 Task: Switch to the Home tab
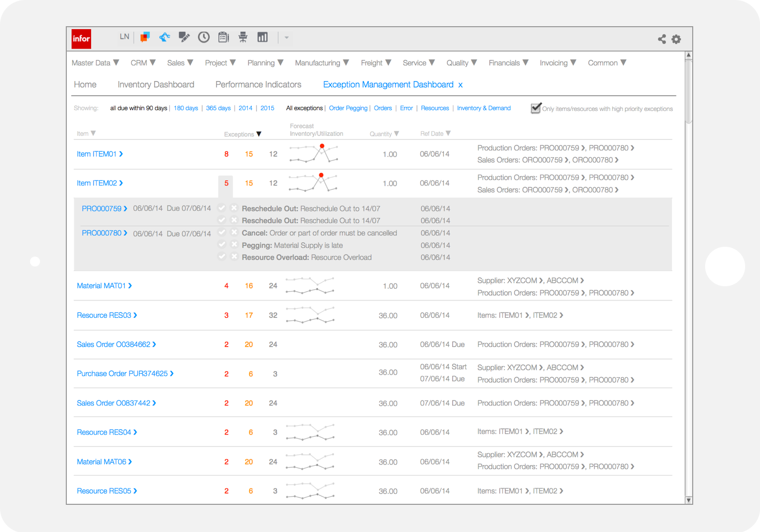pos(85,85)
